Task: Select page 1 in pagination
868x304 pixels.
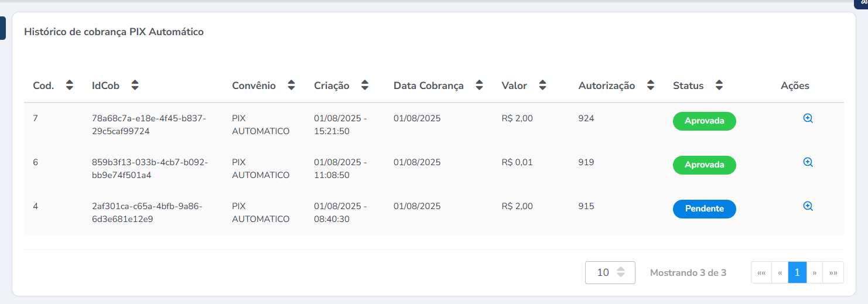Action: (797, 272)
